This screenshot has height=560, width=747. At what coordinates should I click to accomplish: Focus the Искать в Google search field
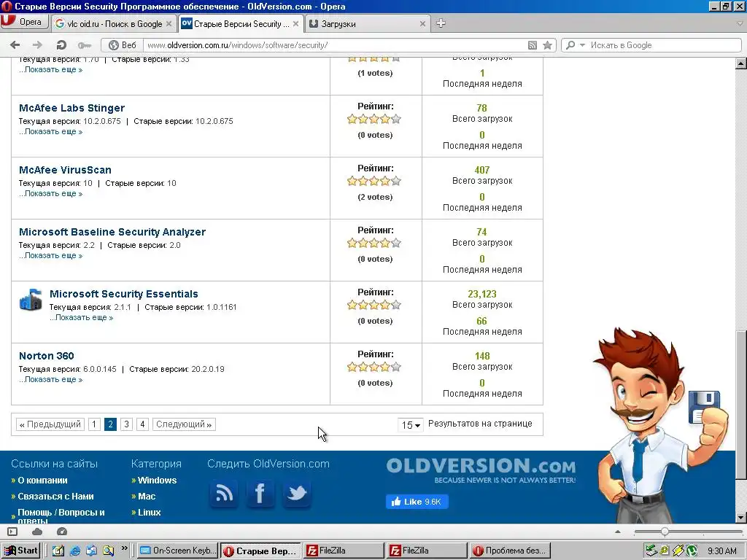click(664, 45)
